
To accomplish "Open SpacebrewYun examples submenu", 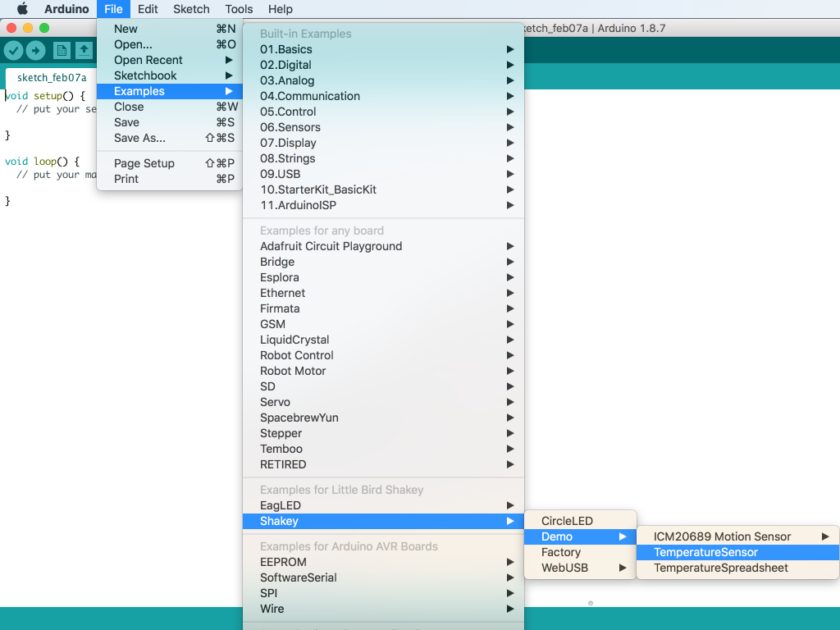I will click(x=384, y=417).
